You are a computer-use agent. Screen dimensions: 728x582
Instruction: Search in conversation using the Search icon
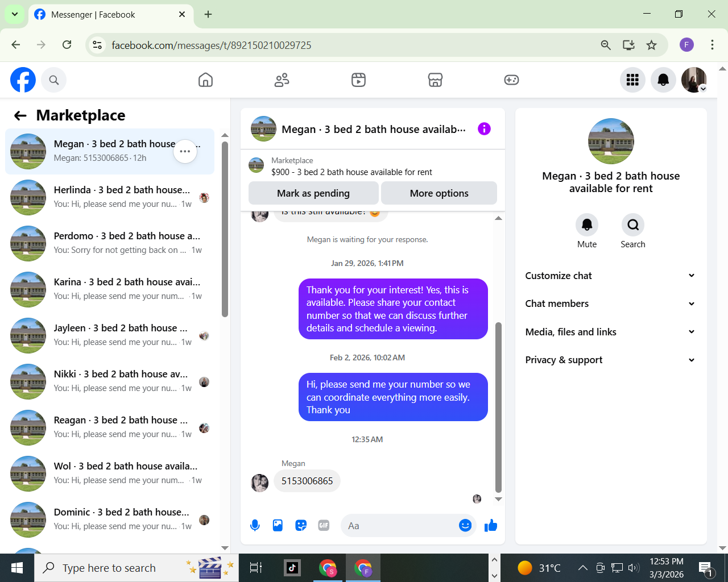[633, 225]
